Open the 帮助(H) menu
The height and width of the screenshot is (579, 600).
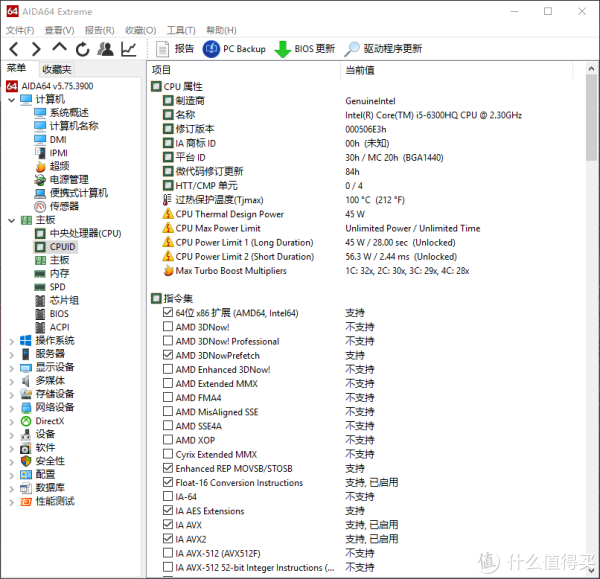[221, 30]
